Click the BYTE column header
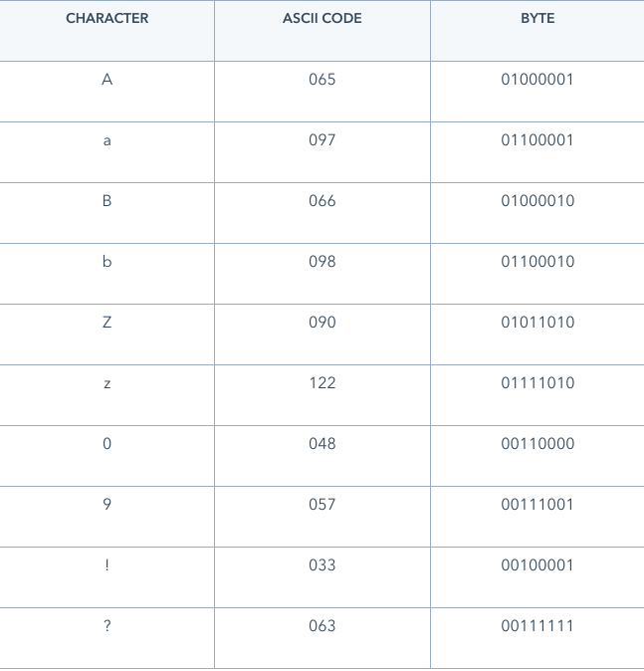The width and height of the screenshot is (644, 671). [x=537, y=18]
